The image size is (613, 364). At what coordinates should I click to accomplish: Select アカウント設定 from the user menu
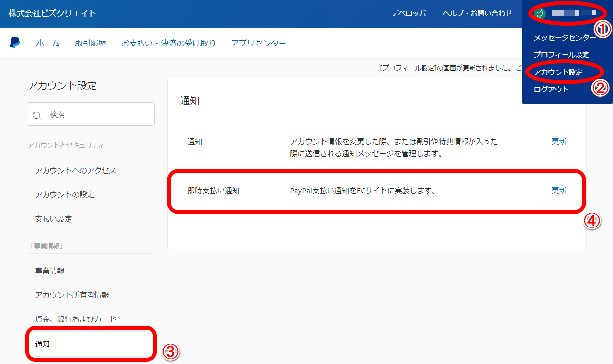tap(558, 72)
